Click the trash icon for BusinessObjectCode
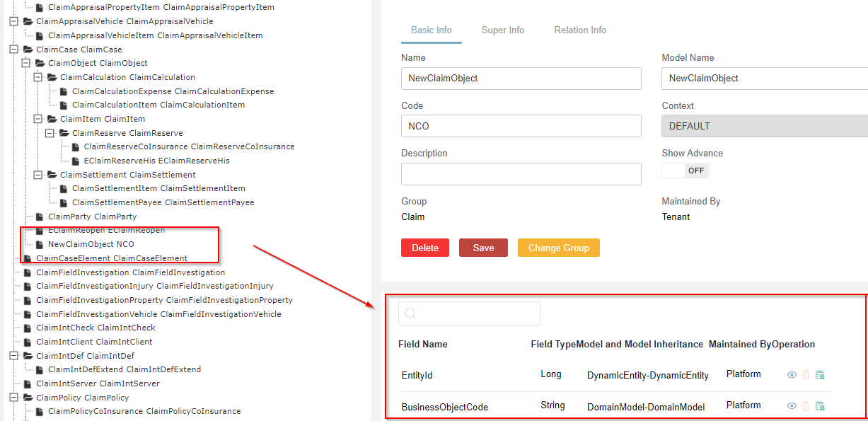868x421 pixels. tap(806, 406)
